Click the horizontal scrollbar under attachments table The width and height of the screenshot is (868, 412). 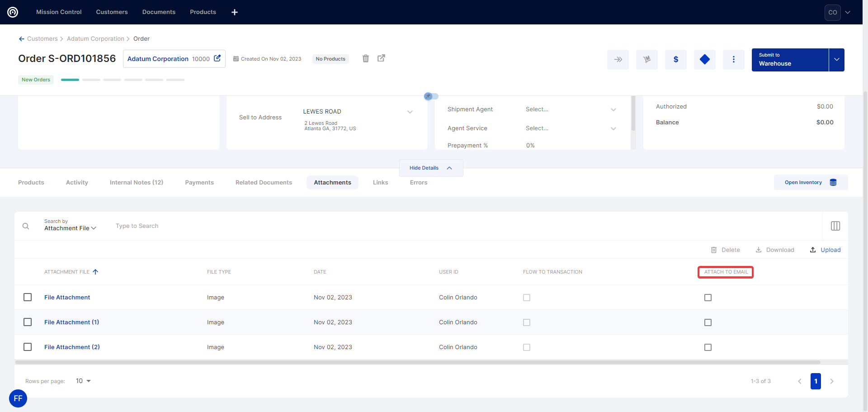click(418, 362)
